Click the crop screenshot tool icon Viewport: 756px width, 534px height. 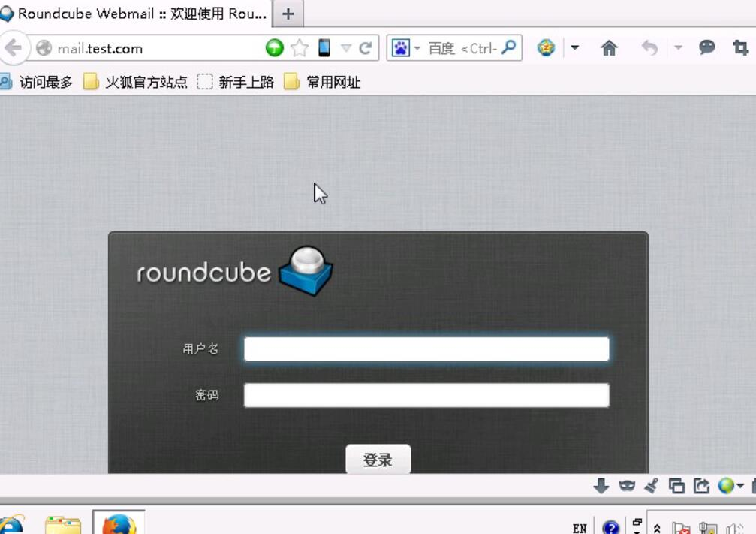(x=740, y=47)
